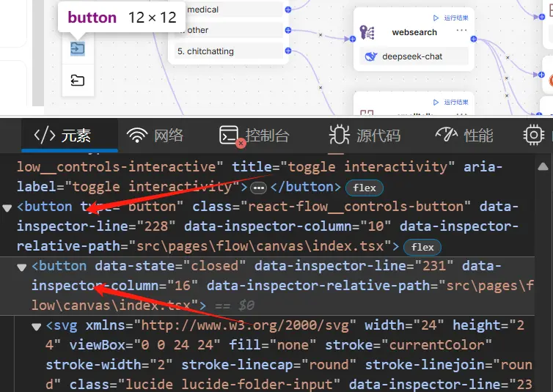This screenshot has width=553, height=392.
Task: Switch to the 网络 network tab
Action: [155, 136]
